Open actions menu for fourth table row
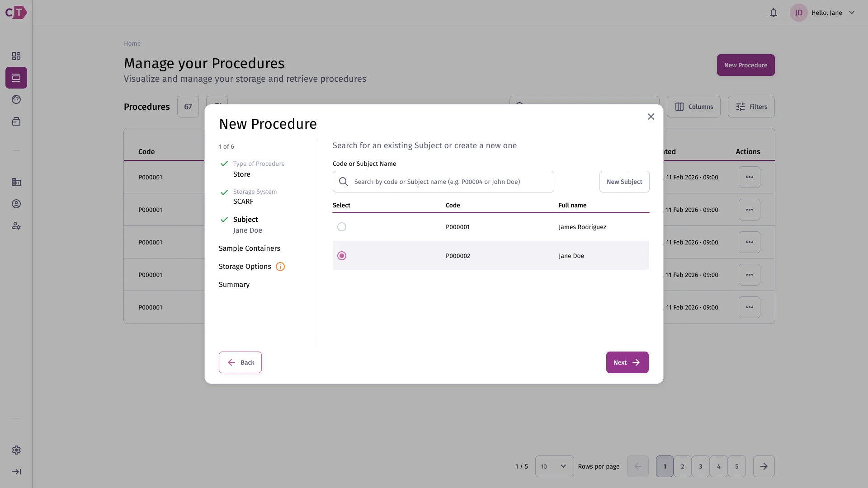 pos(750,275)
